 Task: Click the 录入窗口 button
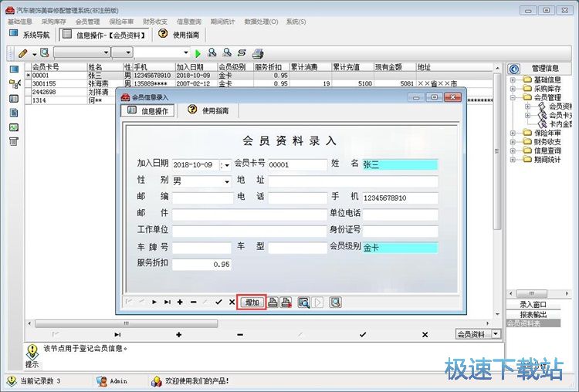[x=533, y=305]
